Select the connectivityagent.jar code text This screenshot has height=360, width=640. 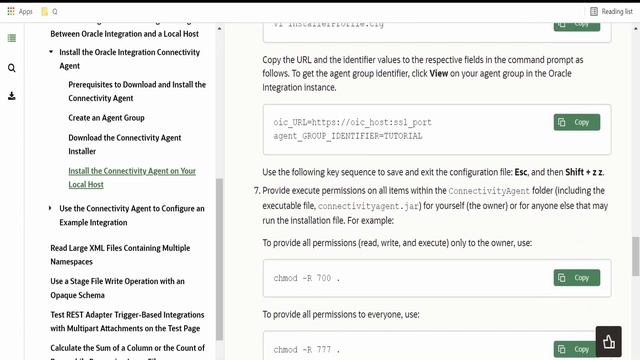coord(369,206)
